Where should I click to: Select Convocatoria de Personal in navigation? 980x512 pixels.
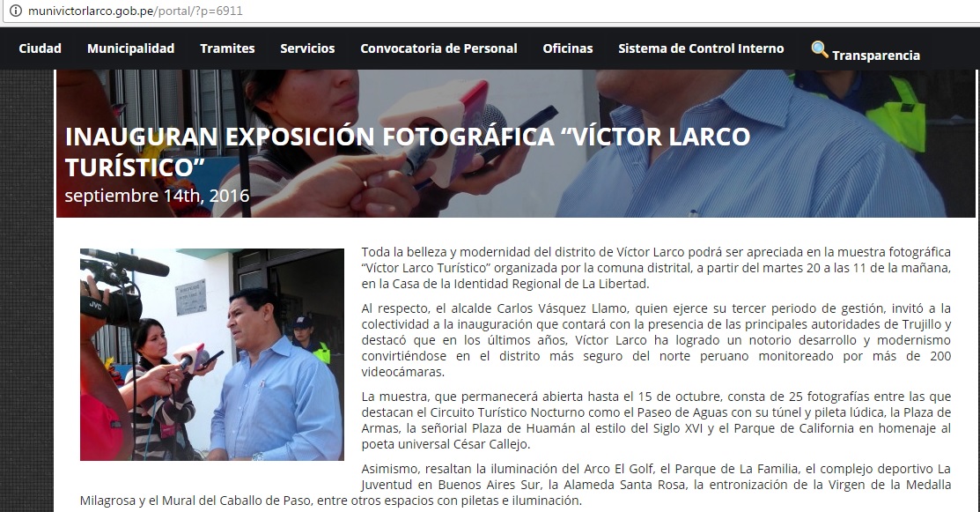pyautogui.click(x=438, y=48)
